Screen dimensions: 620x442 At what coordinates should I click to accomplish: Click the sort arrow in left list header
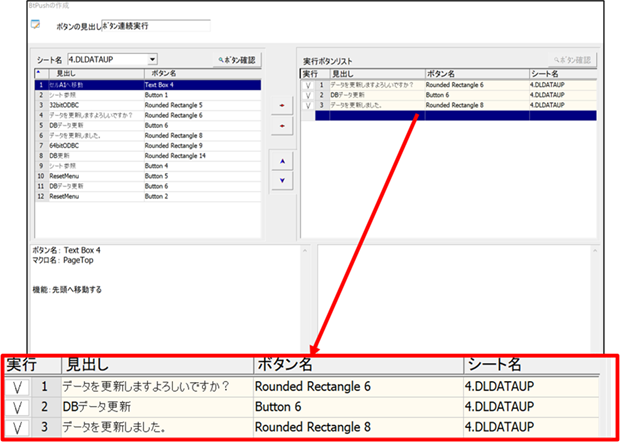[38, 72]
